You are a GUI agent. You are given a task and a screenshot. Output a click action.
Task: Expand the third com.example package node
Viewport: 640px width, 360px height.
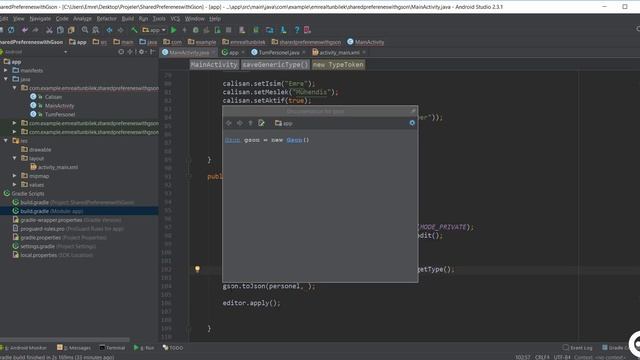click(x=15, y=132)
